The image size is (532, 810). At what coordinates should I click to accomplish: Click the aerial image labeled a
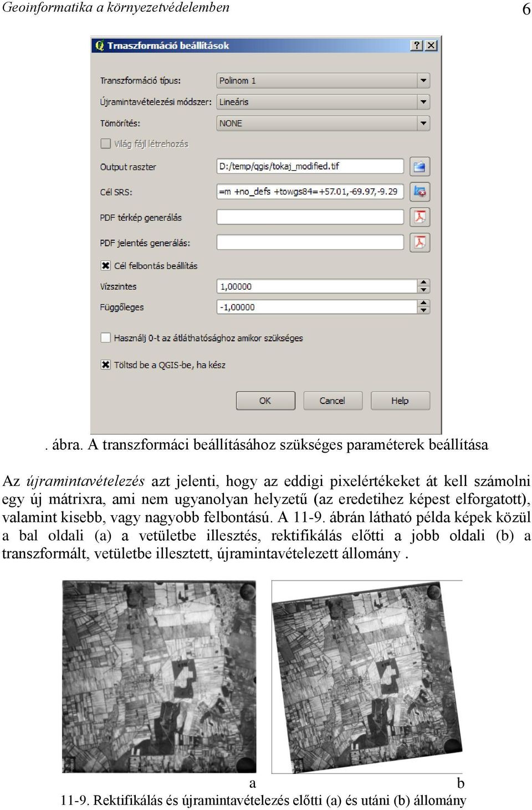[x=159, y=676]
